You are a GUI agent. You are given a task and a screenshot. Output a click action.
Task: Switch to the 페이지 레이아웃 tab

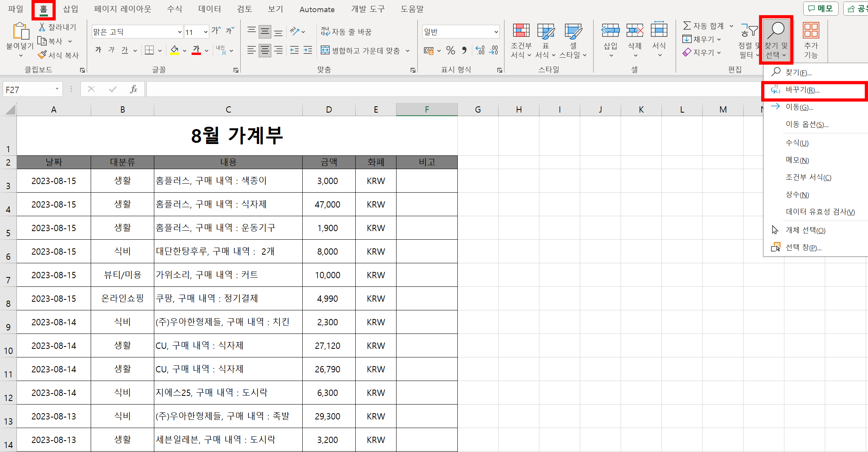pos(122,9)
